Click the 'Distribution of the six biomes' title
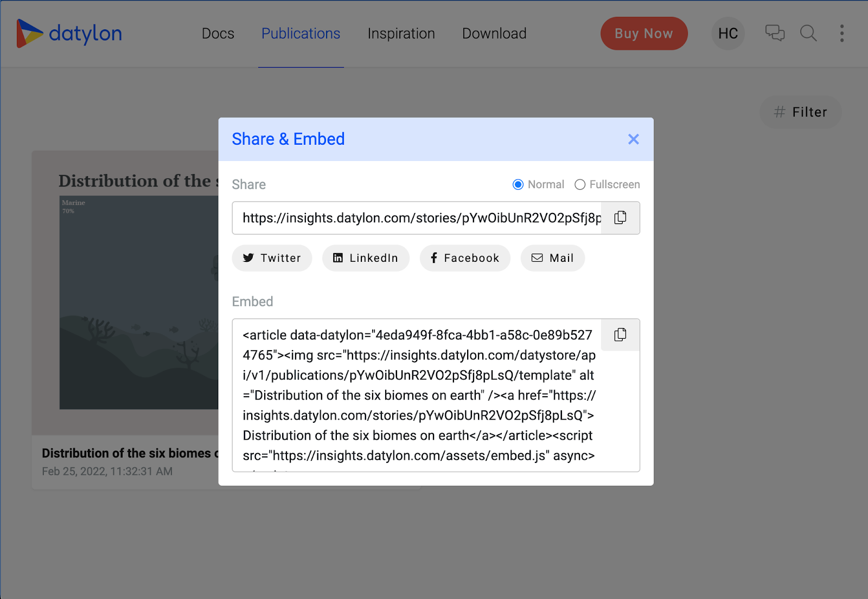868x599 pixels. click(x=130, y=453)
